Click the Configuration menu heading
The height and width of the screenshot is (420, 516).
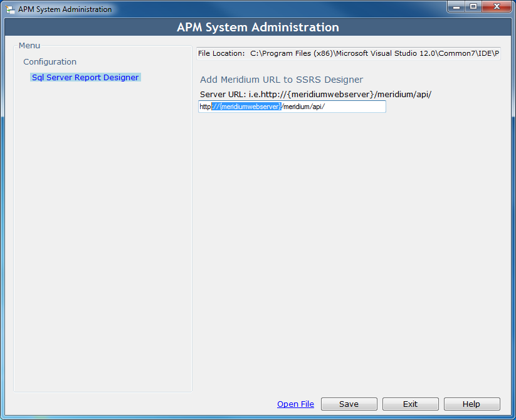pyautogui.click(x=50, y=62)
